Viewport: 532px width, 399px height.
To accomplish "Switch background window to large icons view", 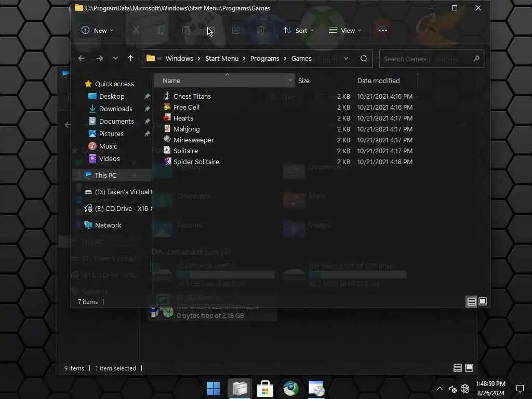I will (x=469, y=368).
